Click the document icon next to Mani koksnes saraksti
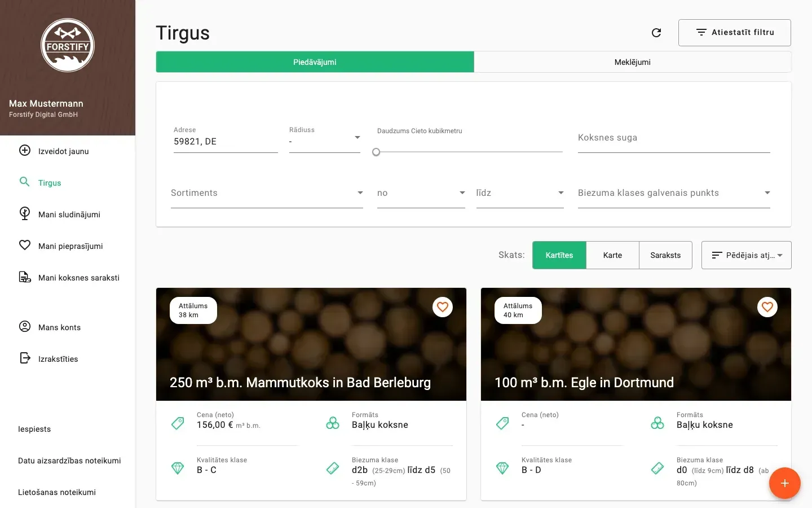Screen dimensions: 812x508 (25, 277)
